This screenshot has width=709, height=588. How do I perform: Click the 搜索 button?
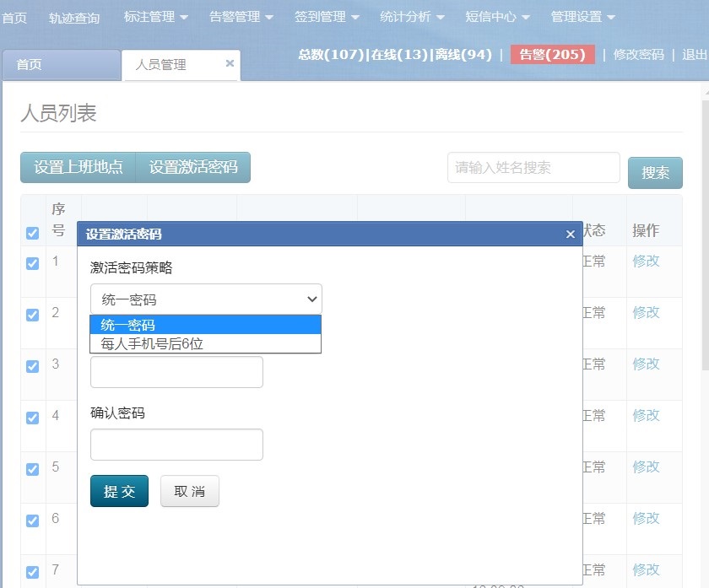[655, 173]
